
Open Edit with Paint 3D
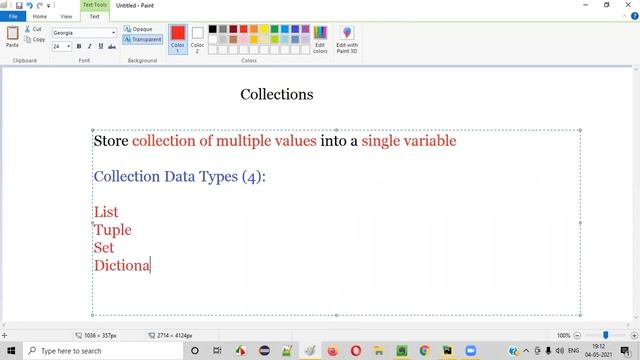(347, 40)
